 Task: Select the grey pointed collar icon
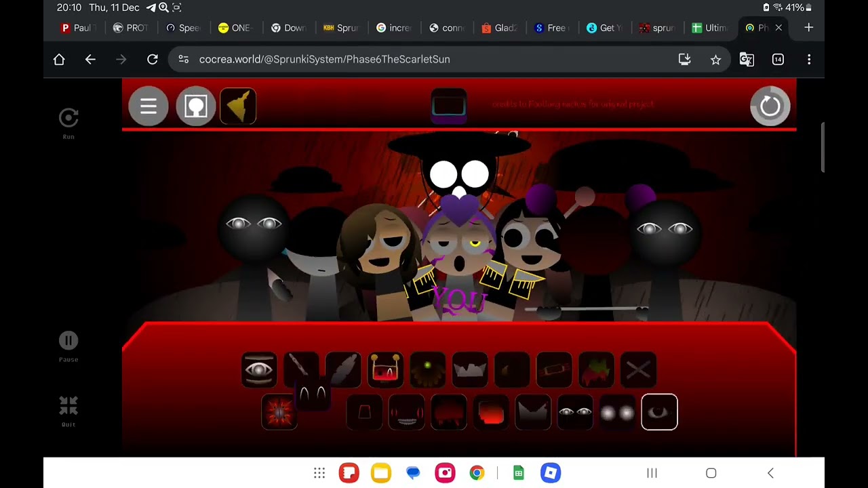pos(532,412)
